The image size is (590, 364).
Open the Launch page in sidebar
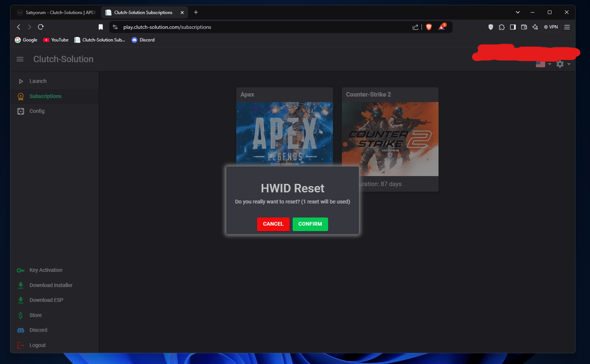pos(54,81)
